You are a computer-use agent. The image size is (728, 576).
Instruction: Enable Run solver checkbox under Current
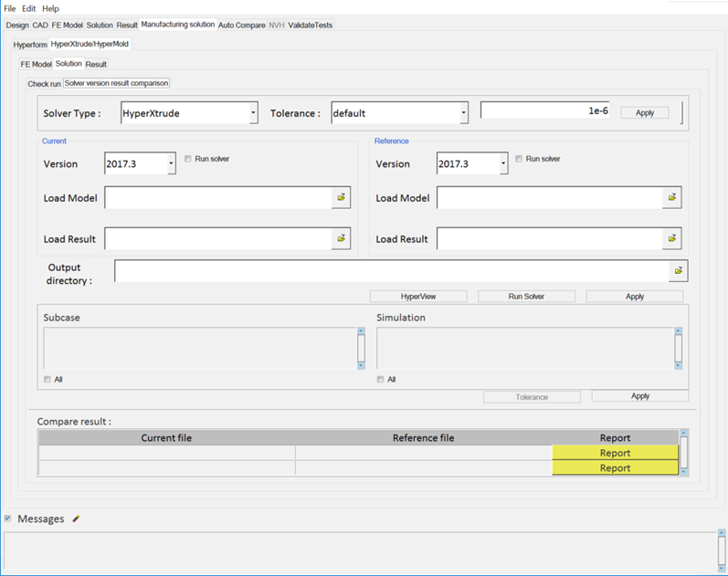pos(188,159)
